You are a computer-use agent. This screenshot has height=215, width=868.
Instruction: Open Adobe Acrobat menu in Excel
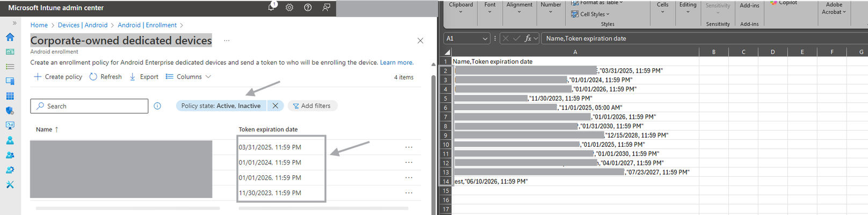pyautogui.click(x=834, y=8)
